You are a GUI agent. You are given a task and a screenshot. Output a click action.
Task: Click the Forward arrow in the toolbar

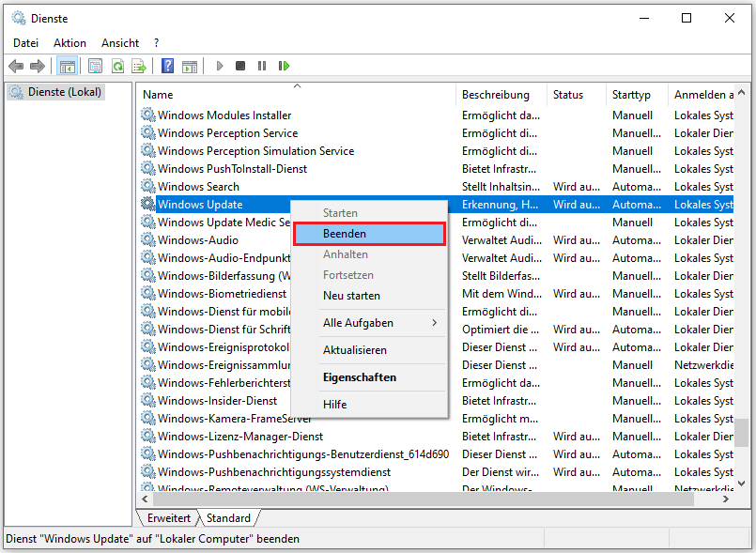click(x=38, y=66)
